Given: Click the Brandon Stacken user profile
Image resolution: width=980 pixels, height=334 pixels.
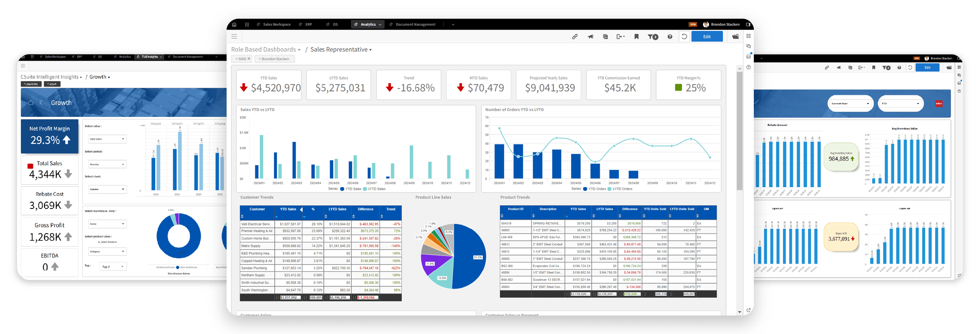Looking at the screenshot, I should coord(721,25).
